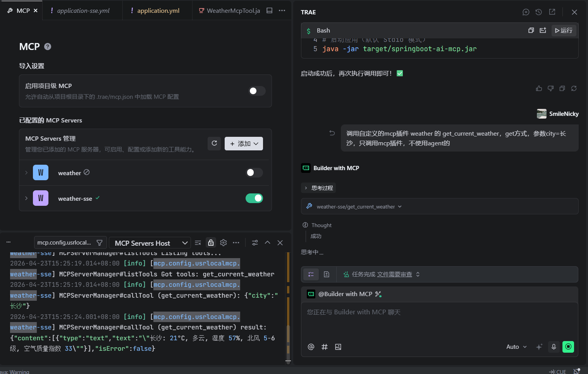Viewport: 588px width, 374px height.
Task: Open TRAE chat history
Action: click(538, 12)
